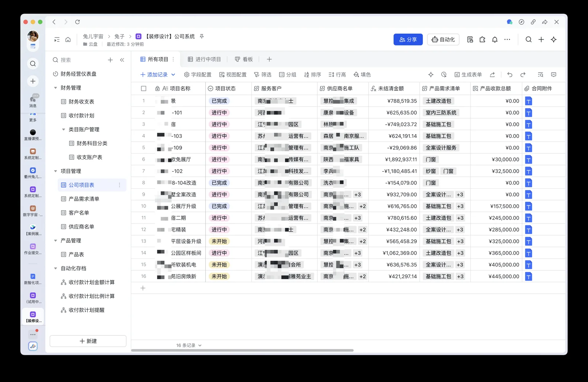Open 筛选 filter option
This screenshot has width=588, height=382.
click(263, 75)
